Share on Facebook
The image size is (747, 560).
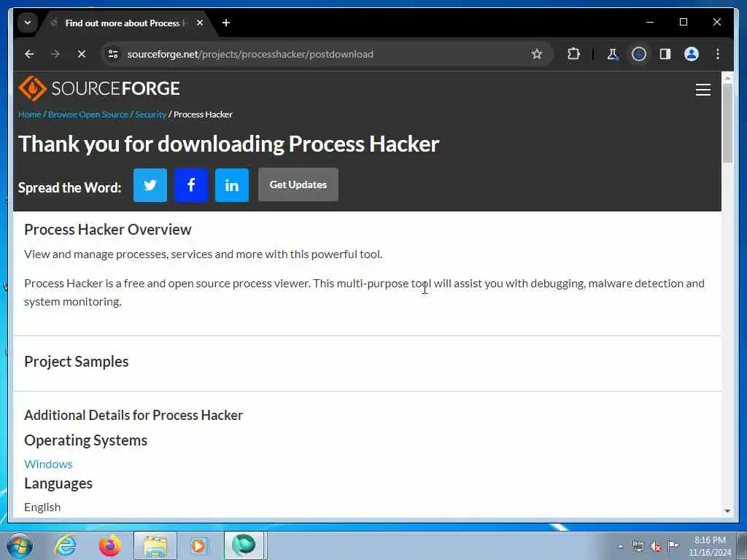[191, 184]
